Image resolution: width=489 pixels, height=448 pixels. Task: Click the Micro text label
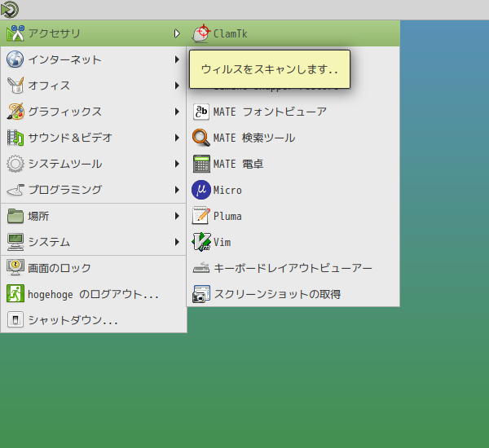pos(227,190)
